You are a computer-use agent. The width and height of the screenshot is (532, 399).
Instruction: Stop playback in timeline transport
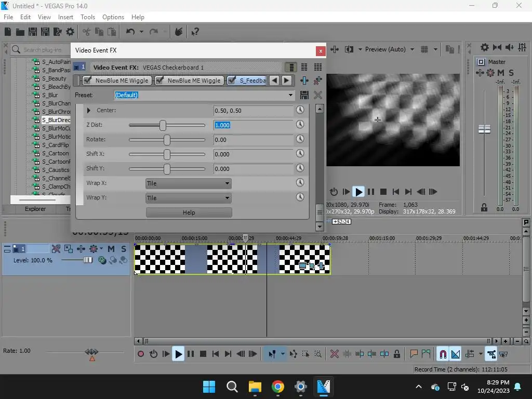pos(203,354)
